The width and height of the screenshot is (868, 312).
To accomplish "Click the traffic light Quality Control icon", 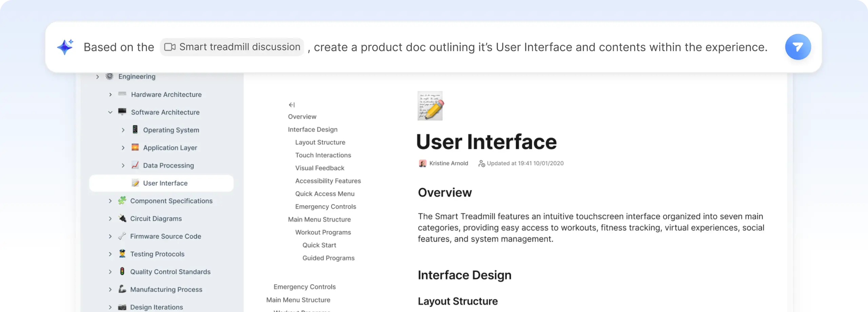I will 122,271.
